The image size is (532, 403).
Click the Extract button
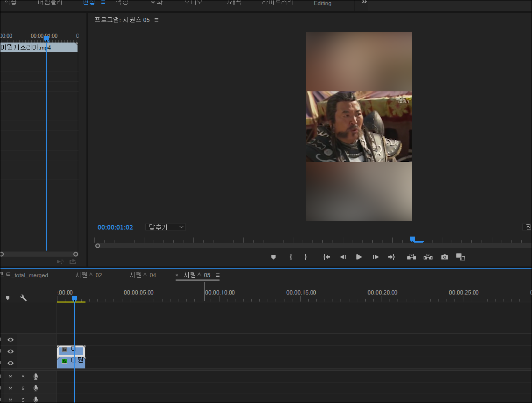[x=428, y=257]
